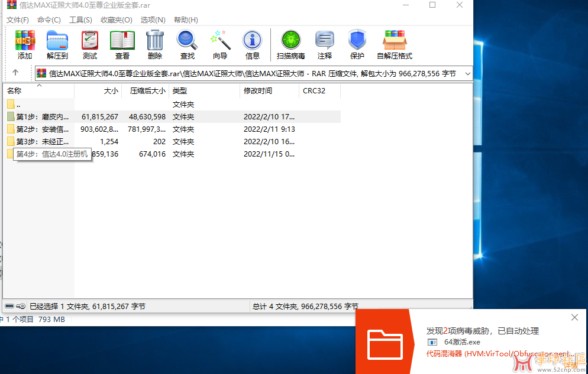
Task: Sort by 类型 column header
Action: (x=204, y=90)
